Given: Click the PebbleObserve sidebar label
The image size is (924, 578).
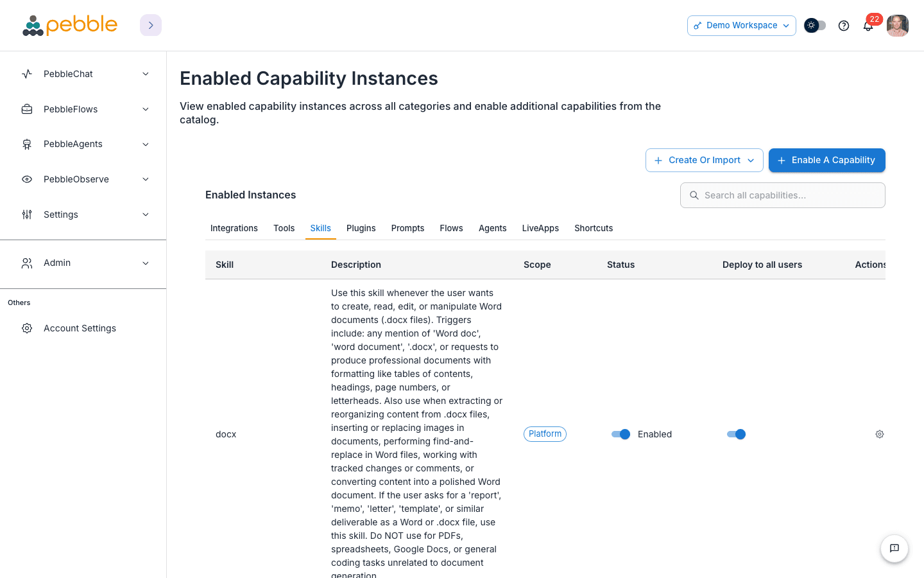Looking at the screenshot, I should pyautogui.click(x=76, y=179).
